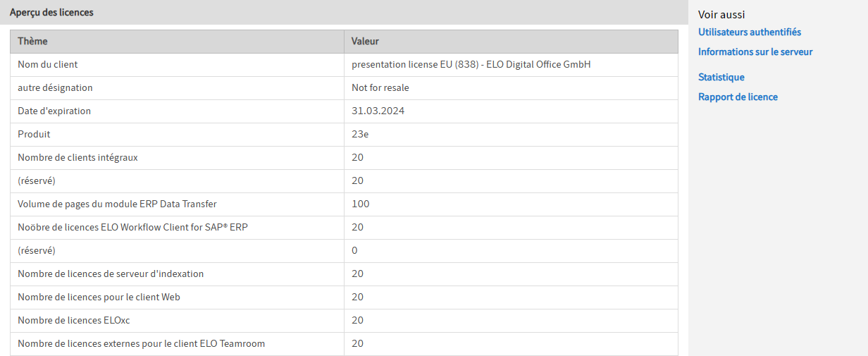The height and width of the screenshot is (356, 868).
Task: Click the Aperçu des licences panel header
Action: pos(344,13)
